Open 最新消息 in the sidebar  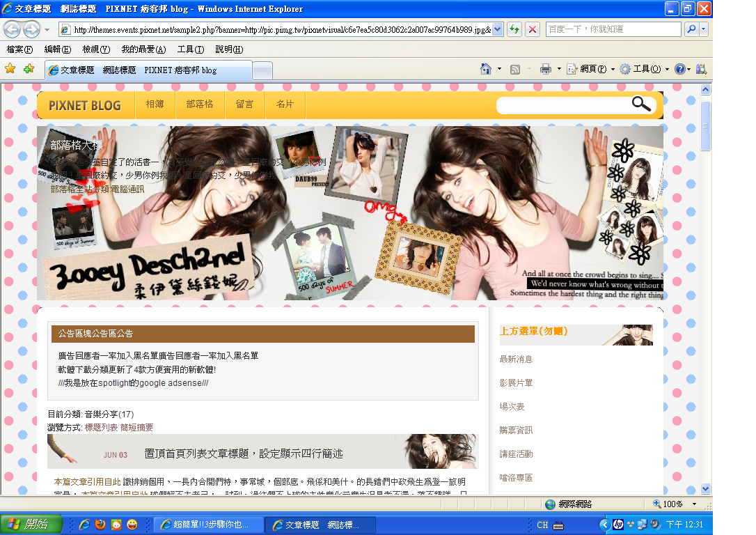pyautogui.click(x=516, y=359)
